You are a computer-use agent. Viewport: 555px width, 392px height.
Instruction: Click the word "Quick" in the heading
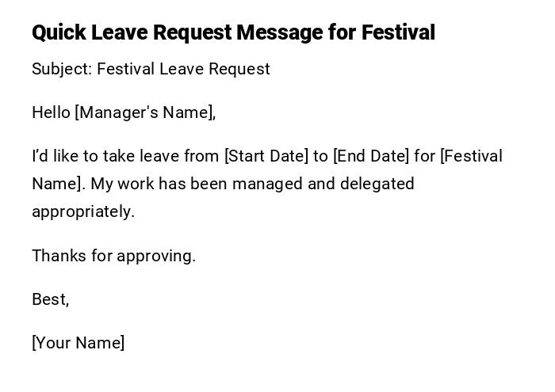tap(59, 32)
